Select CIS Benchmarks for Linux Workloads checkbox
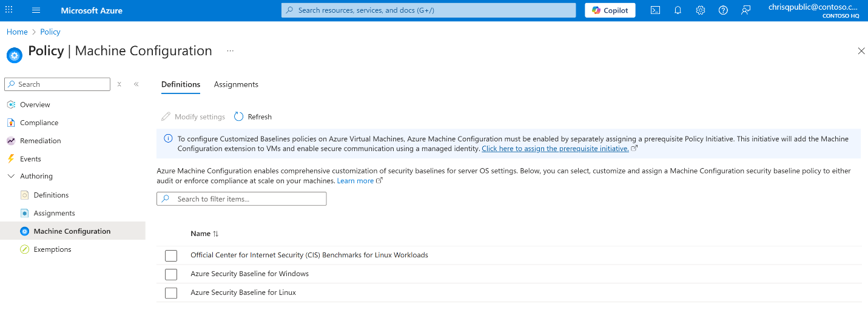 tap(171, 255)
